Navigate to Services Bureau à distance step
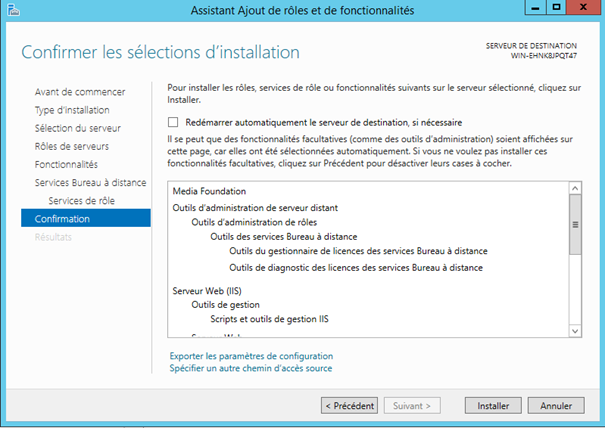Viewport: 605px width, 428px height. (x=90, y=183)
